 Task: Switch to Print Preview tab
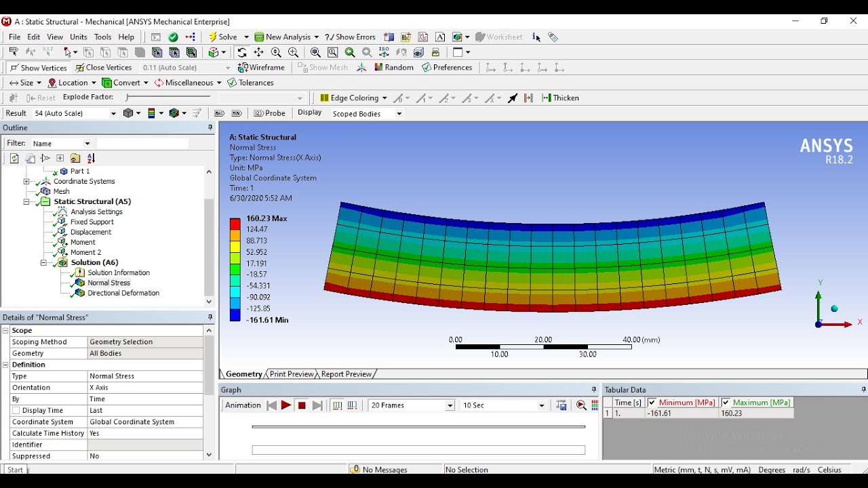click(x=292, y=374)
